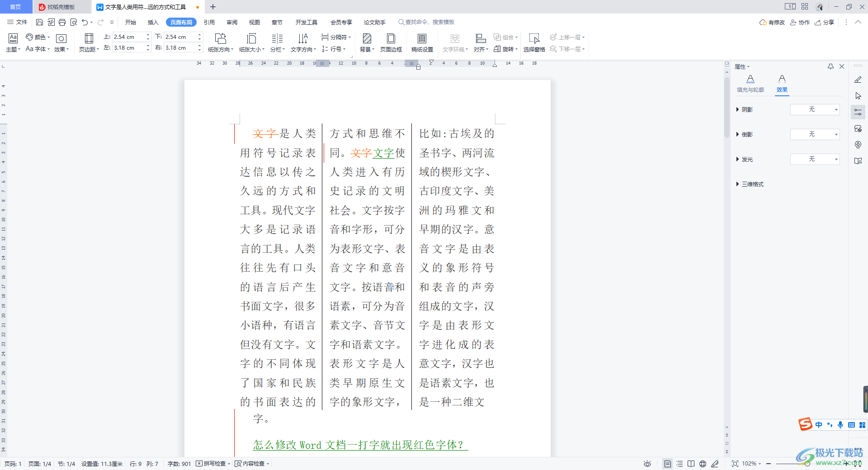Switch to the 找稻壳模板 tab
The image size is (868, 470).
click(61, 7)
